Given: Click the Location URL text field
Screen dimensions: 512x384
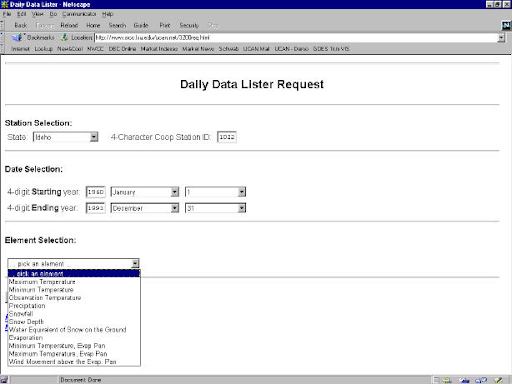Looking at the screenshot, I should click(x=296, y=38).
